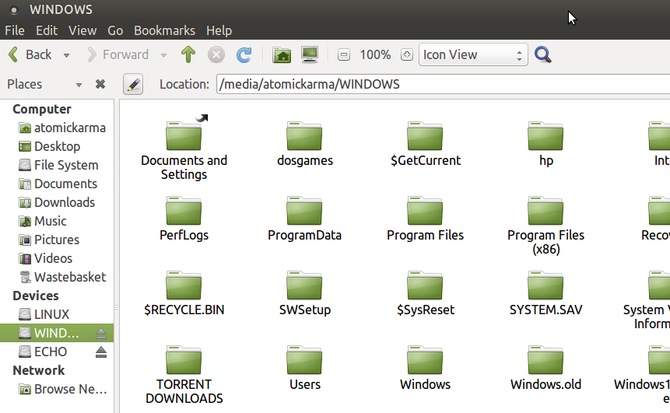
Task: Click the Location path field
Action: [x=443, y=84]
